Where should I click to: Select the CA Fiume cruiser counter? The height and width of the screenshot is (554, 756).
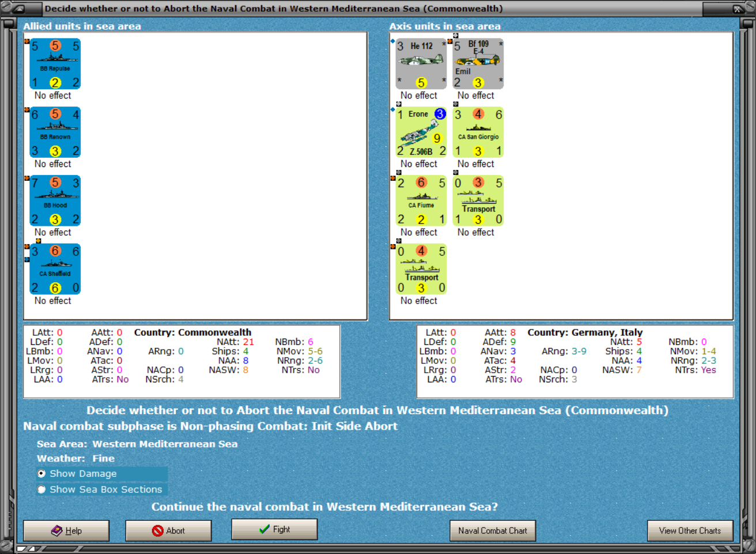point(421,201)
